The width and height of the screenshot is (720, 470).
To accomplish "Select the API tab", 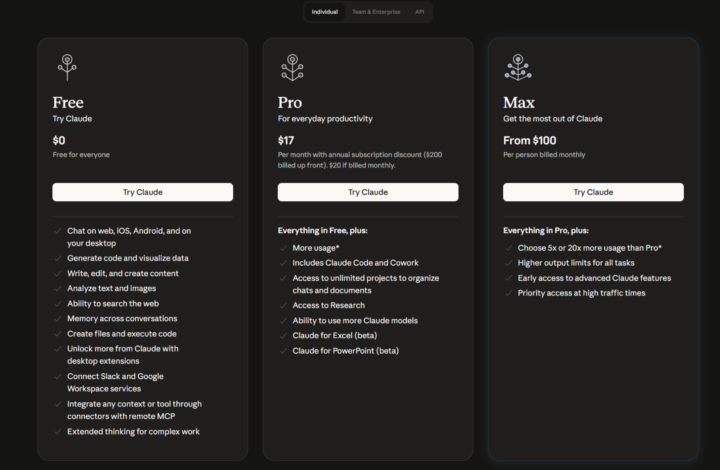I will [x=419, y=12].
